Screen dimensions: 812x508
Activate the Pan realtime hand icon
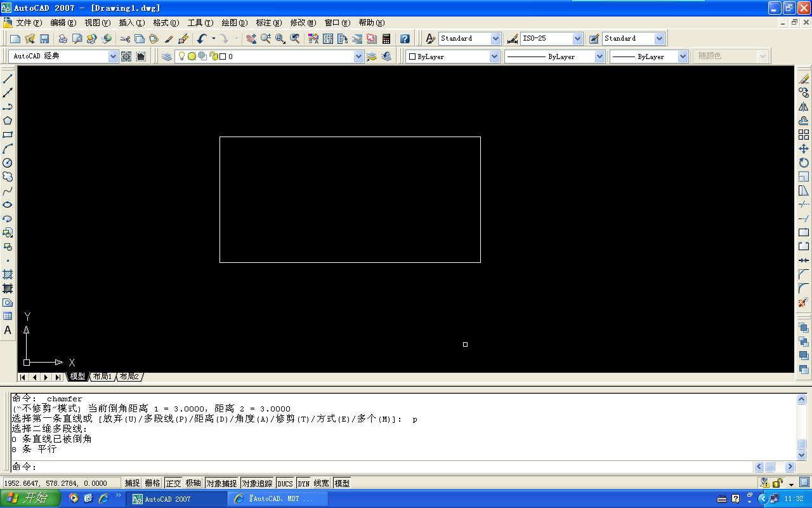tap(251, 39)
